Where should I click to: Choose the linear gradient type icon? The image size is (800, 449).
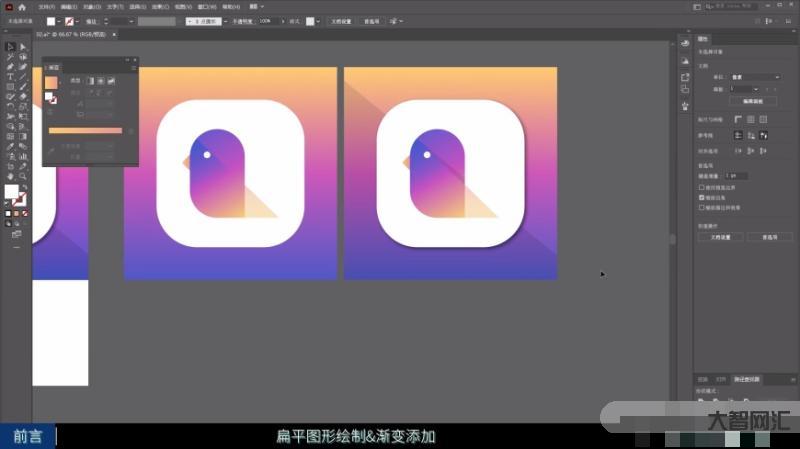point(89,81)
